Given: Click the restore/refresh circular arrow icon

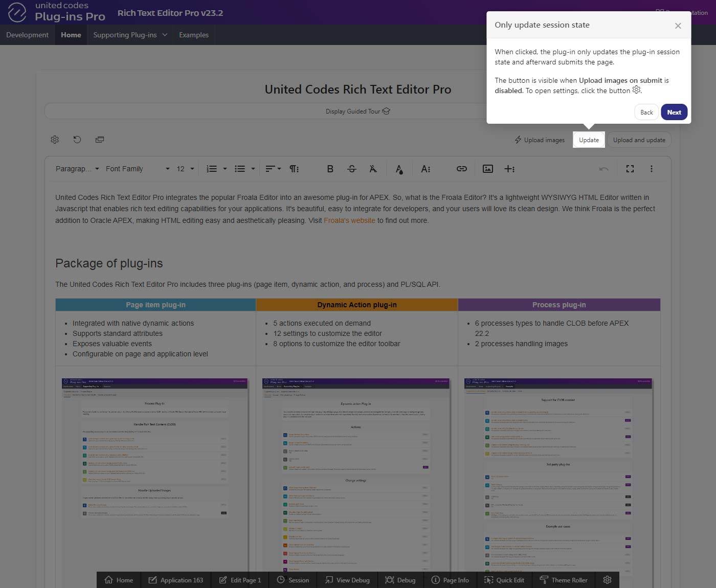Looking at the screenshot, I should point(77,140).
